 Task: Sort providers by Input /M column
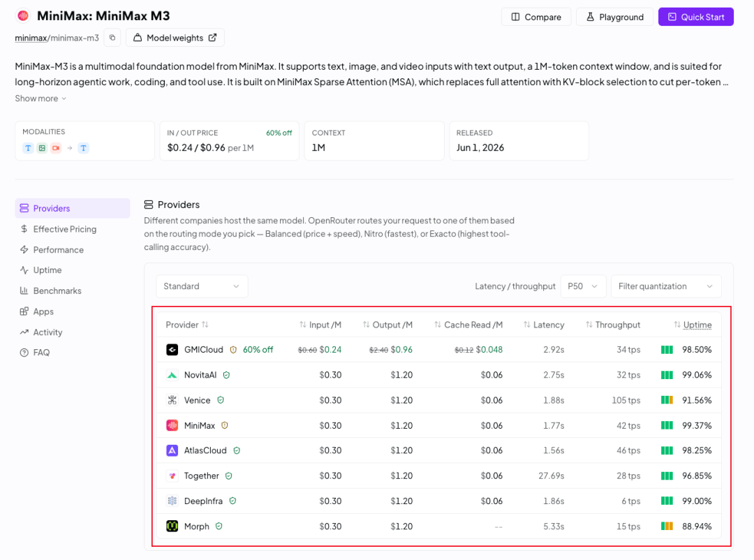point(320,325)
